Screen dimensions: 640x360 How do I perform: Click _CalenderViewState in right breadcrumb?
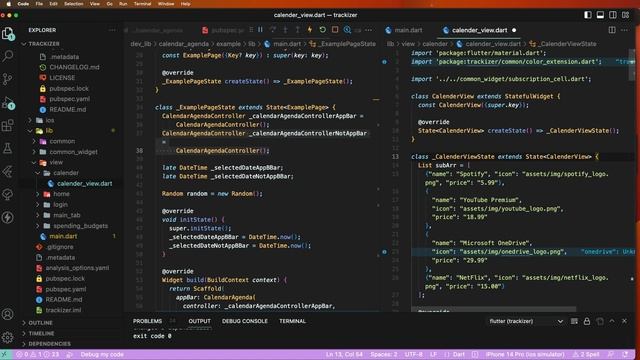[x=567, y=44]
